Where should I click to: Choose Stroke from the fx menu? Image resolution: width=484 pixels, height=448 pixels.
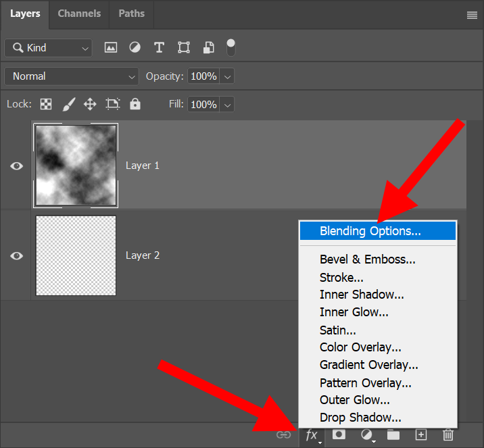point(378,277)
